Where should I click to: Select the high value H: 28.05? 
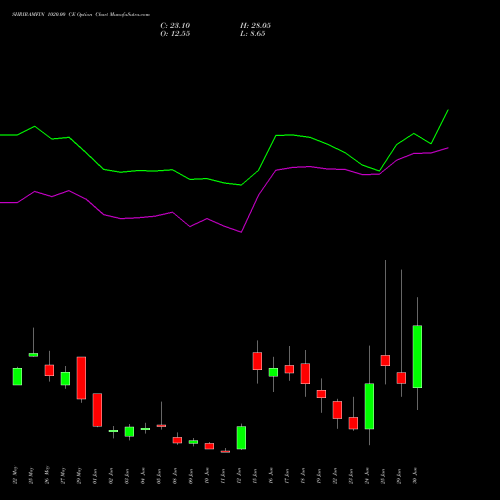(x=255, y=26)
